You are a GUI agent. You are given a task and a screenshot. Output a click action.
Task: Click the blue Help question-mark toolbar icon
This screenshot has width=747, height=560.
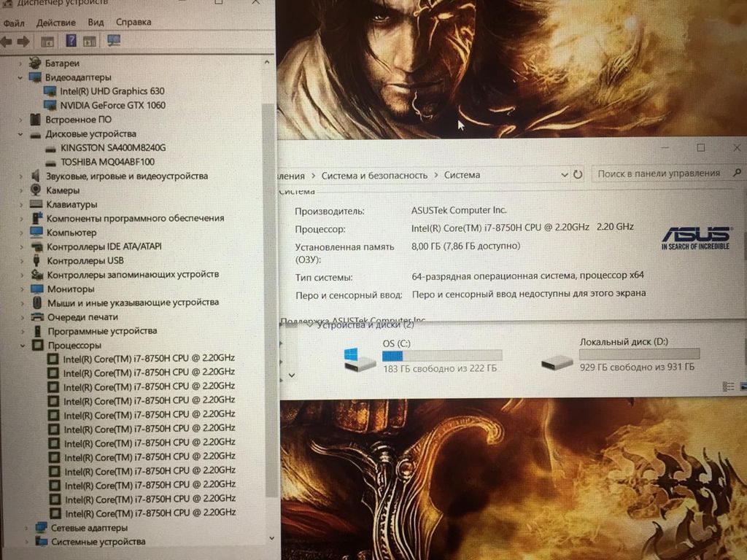click(x=71, y=41)
